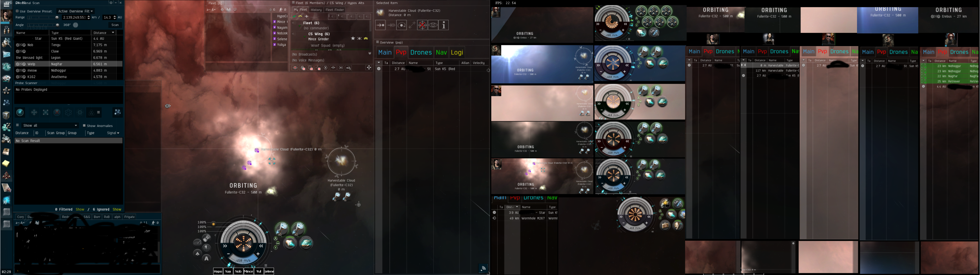Select the Naglfar row in Directional Scan results
The height and width of the screenshot is (275, 980).
(69, 64)
